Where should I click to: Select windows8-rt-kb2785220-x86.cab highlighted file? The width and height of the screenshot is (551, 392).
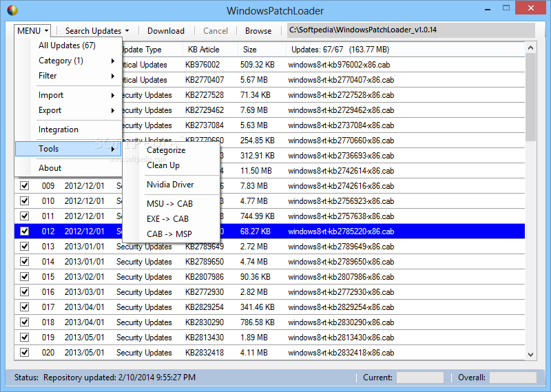pyautogui.click(x=341, y=231)
